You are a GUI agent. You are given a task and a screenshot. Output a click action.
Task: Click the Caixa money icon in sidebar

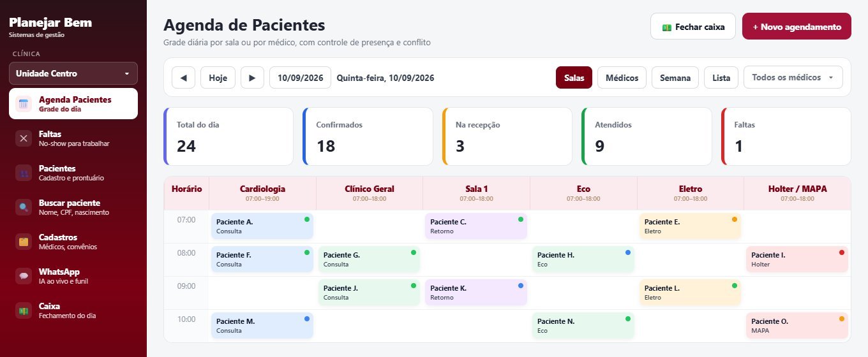pos(24,310)
